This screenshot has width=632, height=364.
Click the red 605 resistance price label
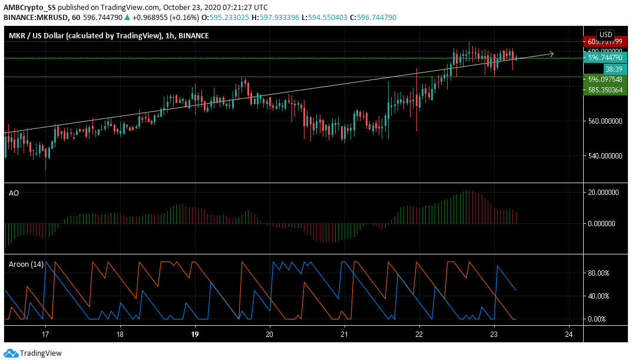tap(605, 41)
